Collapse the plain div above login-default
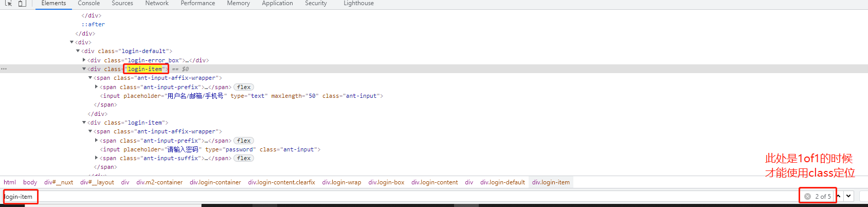Image resolution: width=868 pixels, height=207 pixels. click(x=71, y=42)
